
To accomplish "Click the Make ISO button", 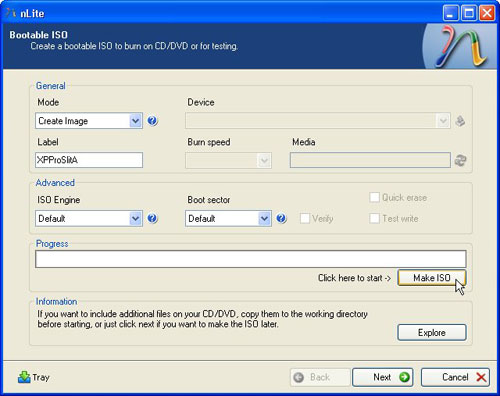I will click(432, 278).
